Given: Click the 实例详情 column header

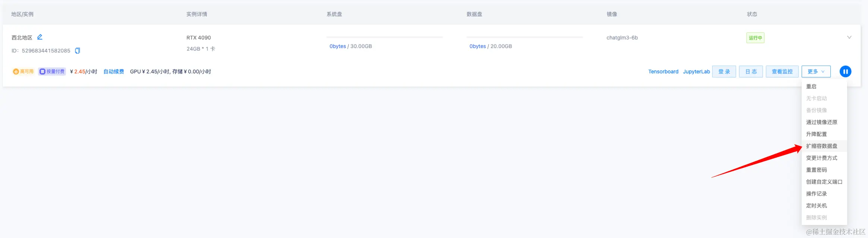Looking at the screenshot, I should coord(197,14).
